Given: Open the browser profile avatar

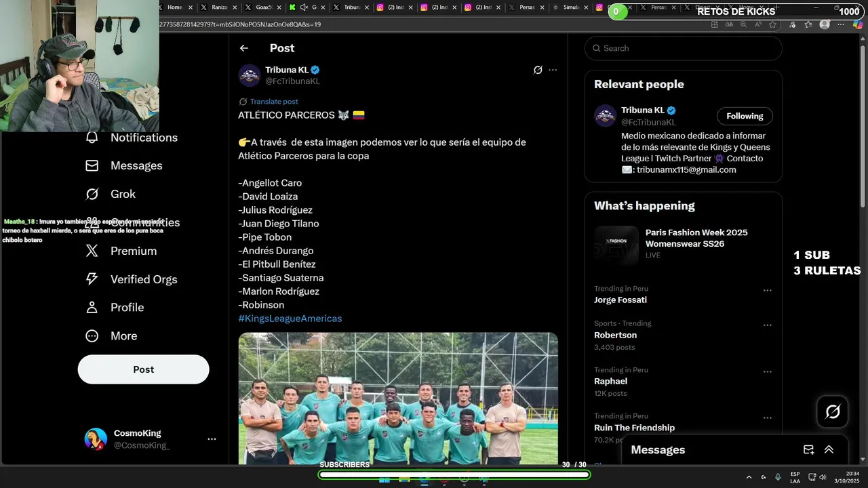Looking at the screenshot, I should pos(825,24).
